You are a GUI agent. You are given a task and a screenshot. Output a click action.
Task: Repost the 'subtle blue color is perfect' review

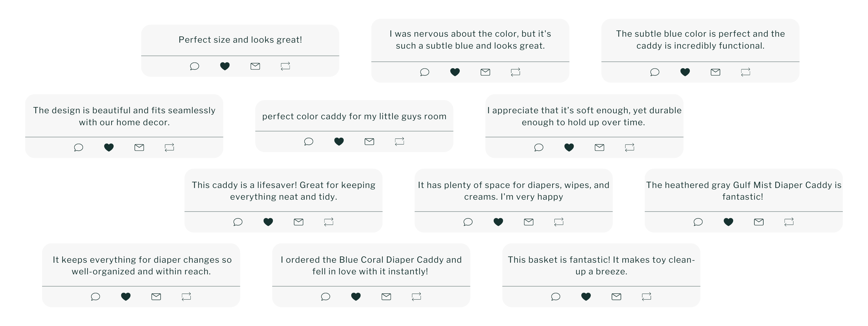tap(745, 72)
